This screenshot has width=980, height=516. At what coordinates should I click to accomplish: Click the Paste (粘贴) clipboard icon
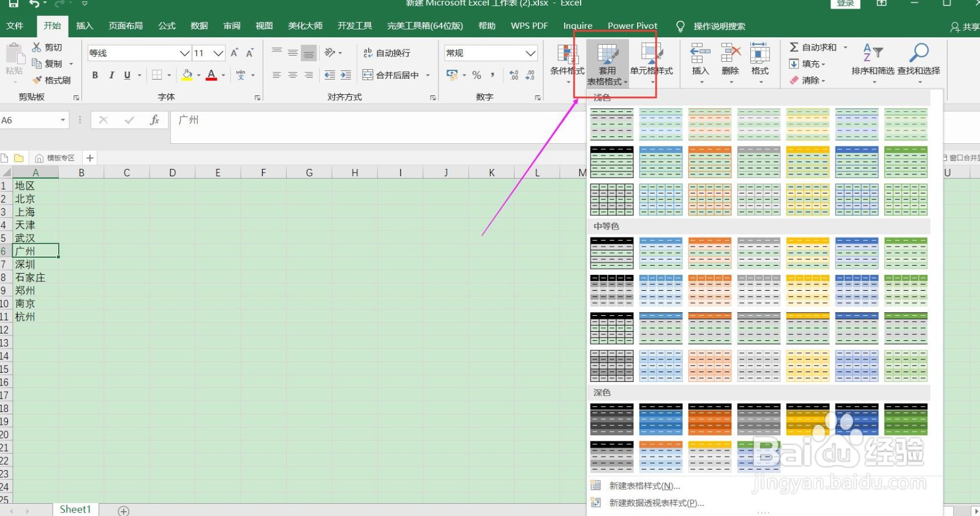[x=14, y=53]
